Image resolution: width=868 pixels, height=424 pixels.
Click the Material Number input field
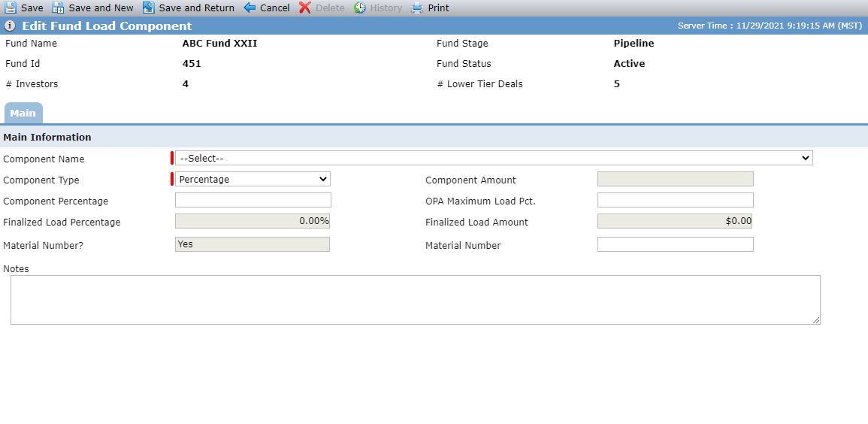(676, 244)
